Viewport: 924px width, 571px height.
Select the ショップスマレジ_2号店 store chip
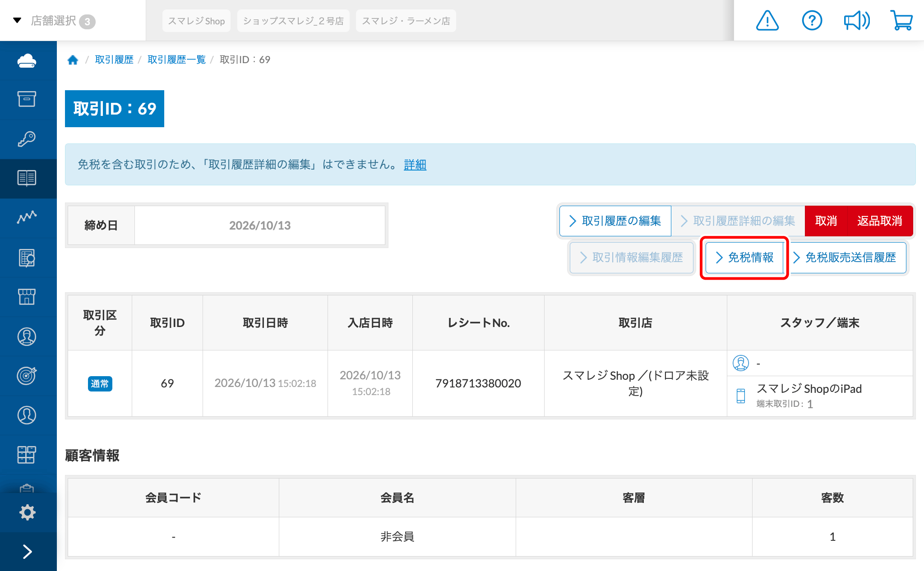click(x=293, y=21)
